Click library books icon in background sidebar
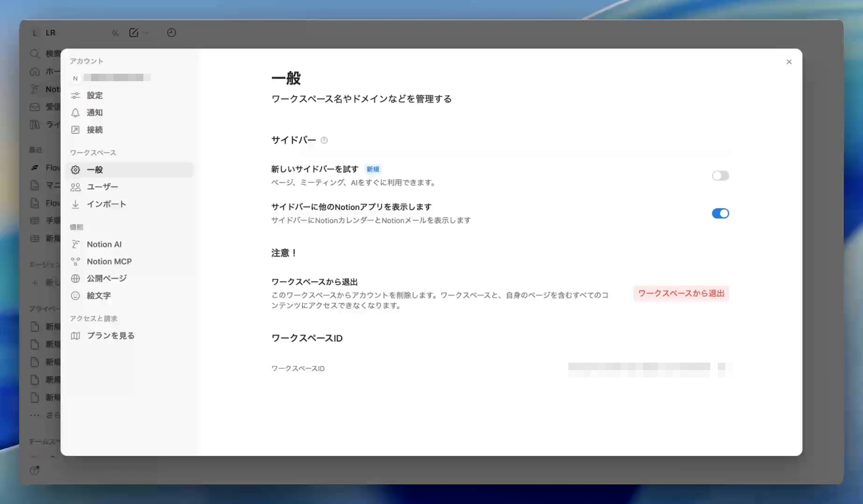 click(x=35, y=125)
